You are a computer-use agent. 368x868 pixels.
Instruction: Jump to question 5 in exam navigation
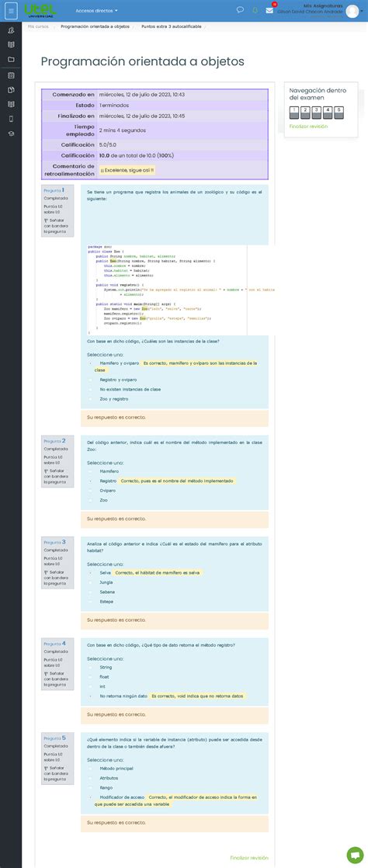click(339, 113)
